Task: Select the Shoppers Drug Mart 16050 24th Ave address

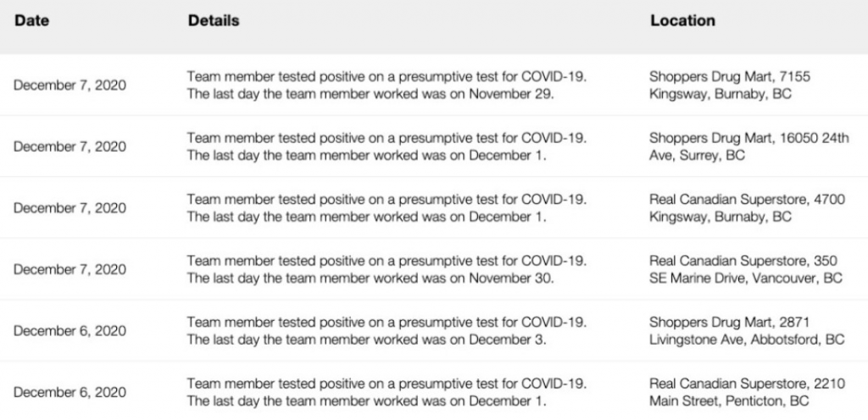Action: pos(749,146)
